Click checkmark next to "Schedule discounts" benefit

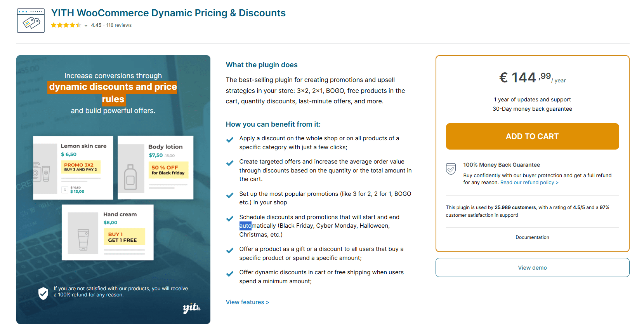coord(229,219)
